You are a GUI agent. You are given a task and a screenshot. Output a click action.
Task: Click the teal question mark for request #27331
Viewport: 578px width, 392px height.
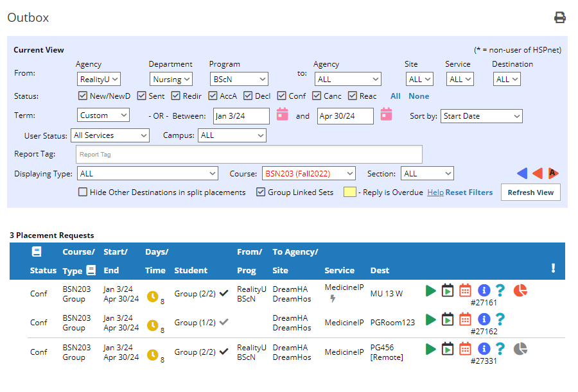coord(500,348)
